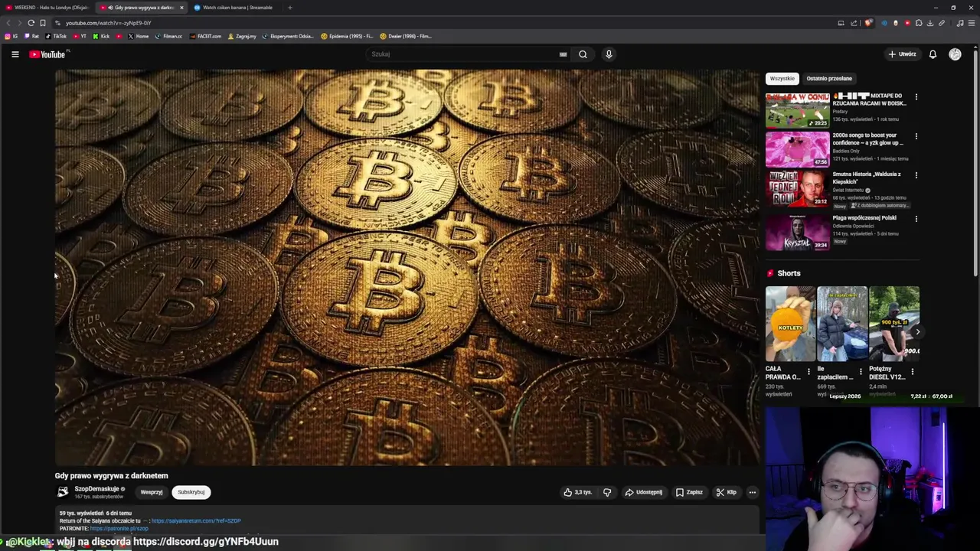Select the Wszystkie filter chip
This screenshot has height=551, width=980.
coord(782,78)
